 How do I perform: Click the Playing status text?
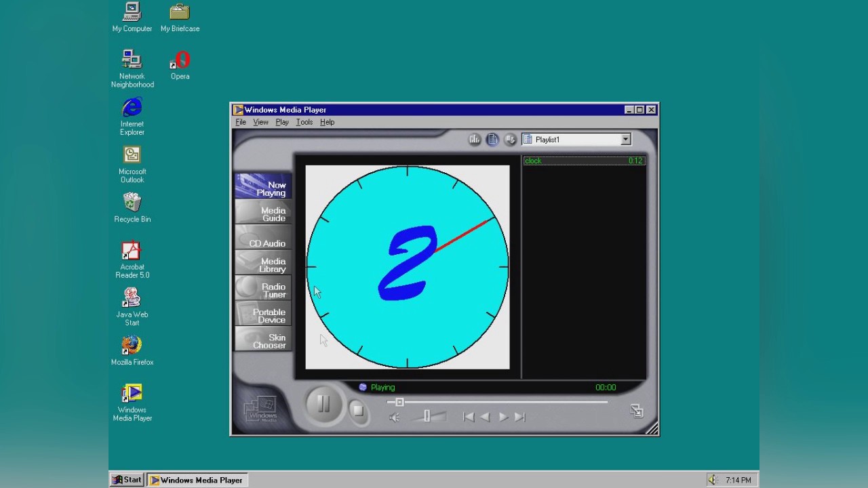pos(382,388)
